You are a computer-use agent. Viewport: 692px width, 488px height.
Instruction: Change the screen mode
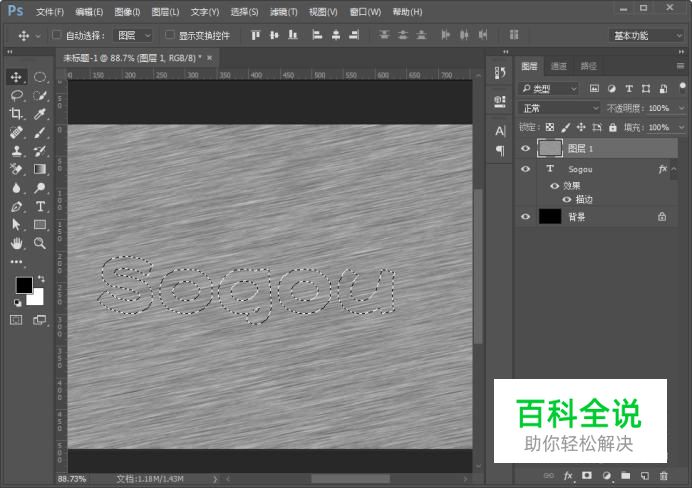[x=40, y=320]
